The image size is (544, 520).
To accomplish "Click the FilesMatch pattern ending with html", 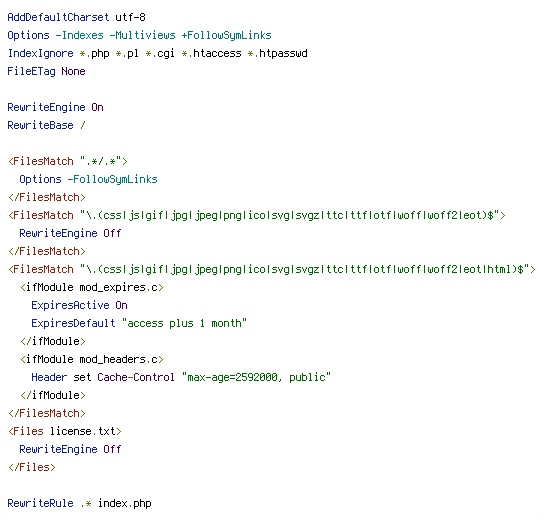I will click(304, 269).
